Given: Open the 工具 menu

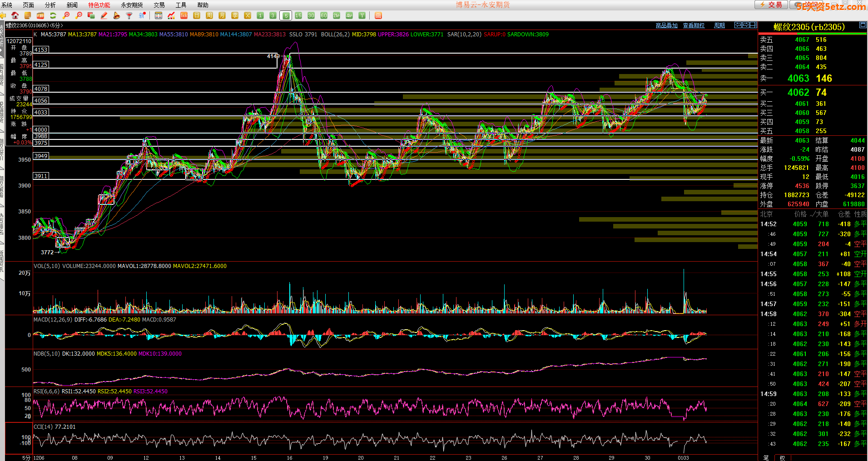Looking at the screenshot, I should (x=181, y=5).
